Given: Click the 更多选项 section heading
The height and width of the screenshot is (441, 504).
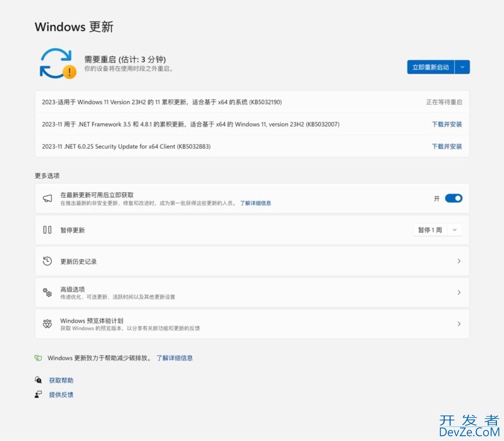Looking at the screenshot, I should click(x=47, y=176).
